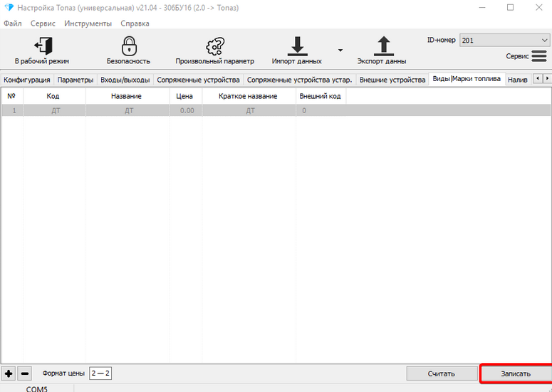Switch to the Внешние устройства tab
The width and height of the screenshot is (552, 392).
(x=392, y=80)
